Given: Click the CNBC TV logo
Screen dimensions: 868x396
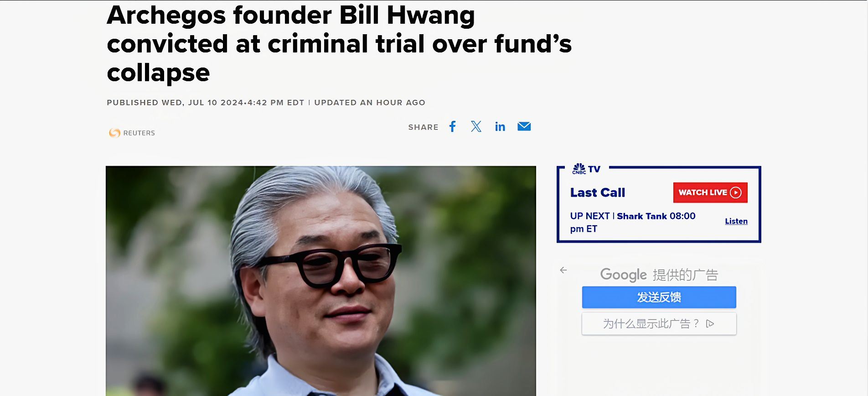Looking at the screenshot, I should [586, 169].
